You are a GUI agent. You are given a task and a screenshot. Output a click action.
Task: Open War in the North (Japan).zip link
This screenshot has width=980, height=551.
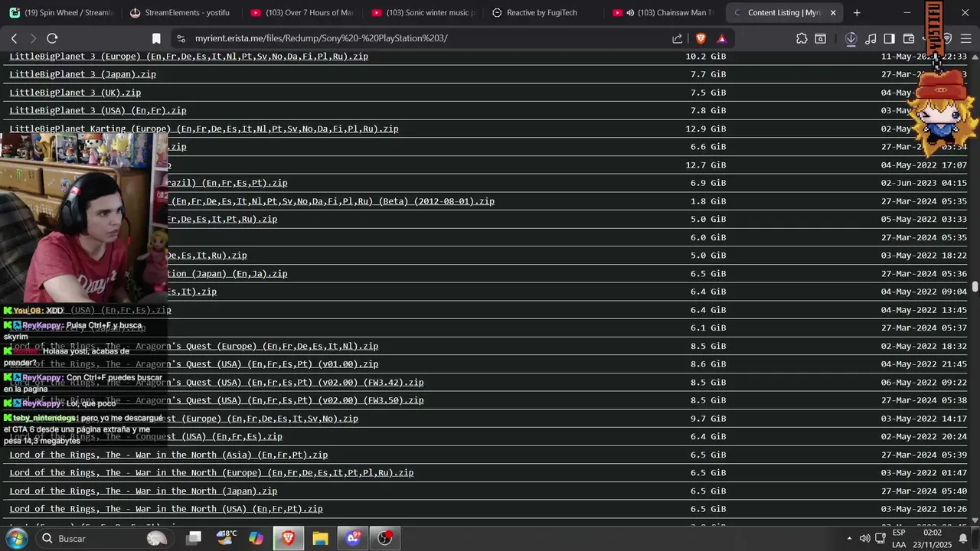[143, 491]
